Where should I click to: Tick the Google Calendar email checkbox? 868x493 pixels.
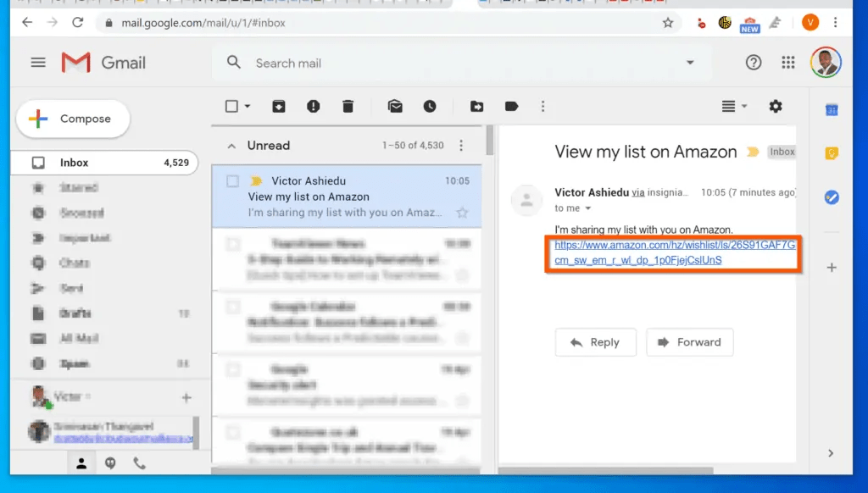pyautogui.click(x=231, y=307)
